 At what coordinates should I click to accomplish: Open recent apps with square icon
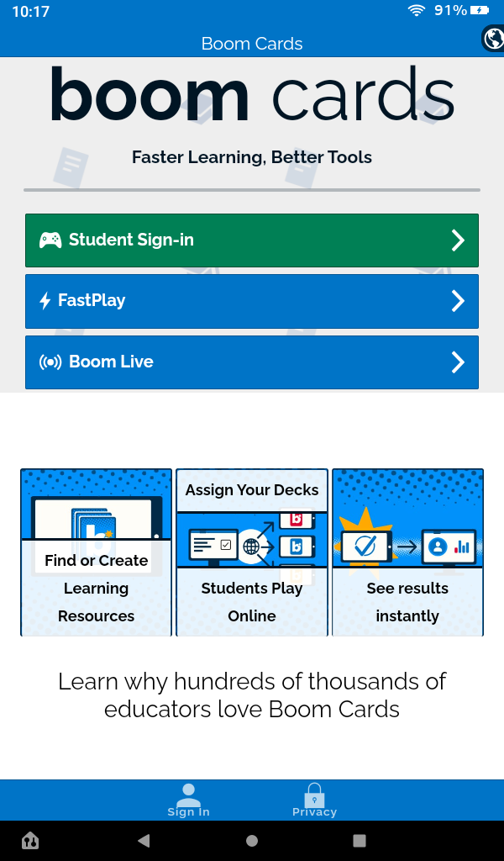(360, 841)
